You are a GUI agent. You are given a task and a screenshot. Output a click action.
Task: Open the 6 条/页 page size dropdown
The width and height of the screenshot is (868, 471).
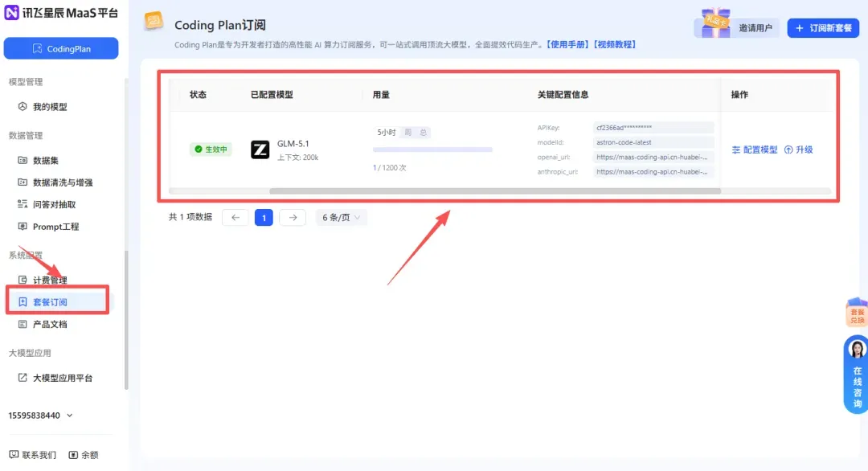point(341,218)
